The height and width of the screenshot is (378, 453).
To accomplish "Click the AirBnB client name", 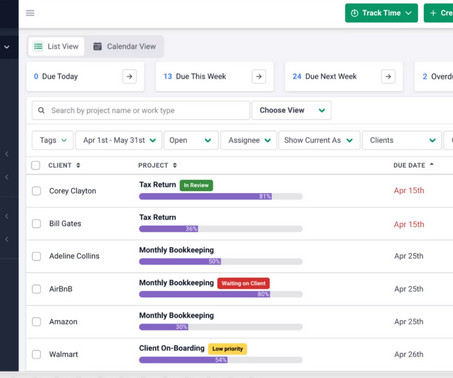I will tap(61, 289).
